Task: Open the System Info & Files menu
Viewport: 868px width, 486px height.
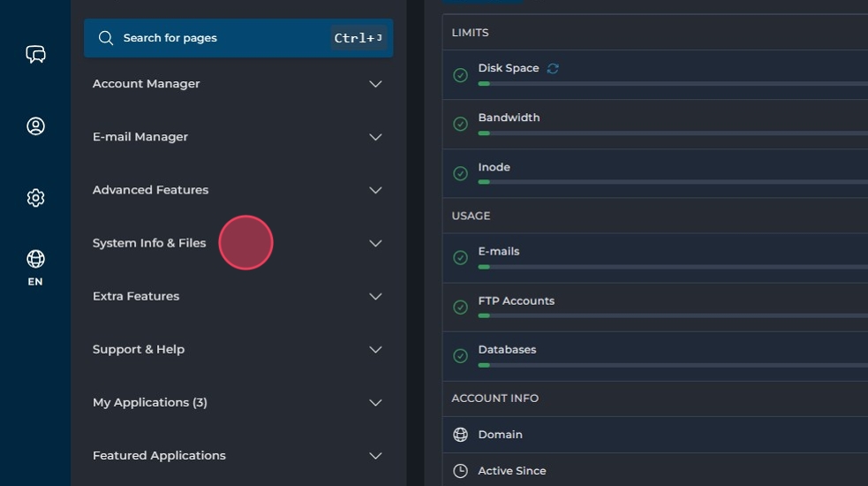Action: click(x=149, y=243)
